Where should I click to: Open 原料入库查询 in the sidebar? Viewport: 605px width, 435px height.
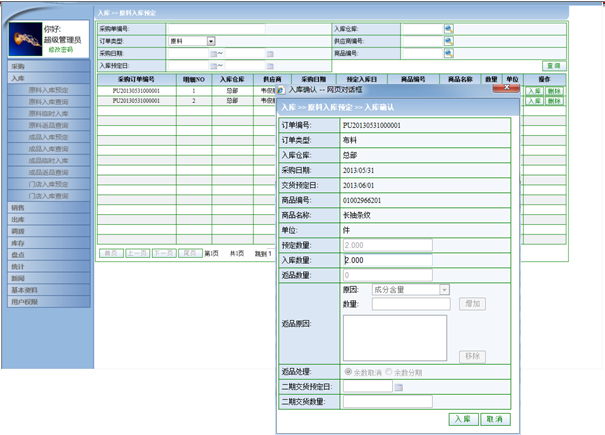48,101
